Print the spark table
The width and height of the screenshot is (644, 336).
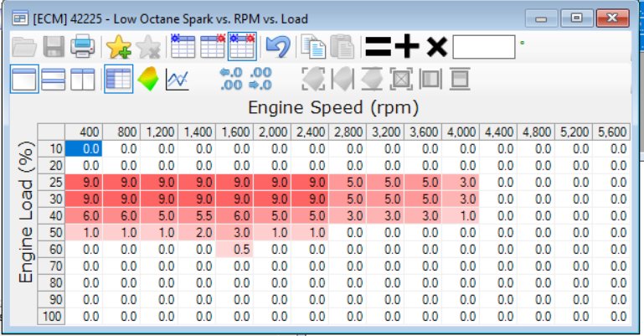tap(83, 46)
